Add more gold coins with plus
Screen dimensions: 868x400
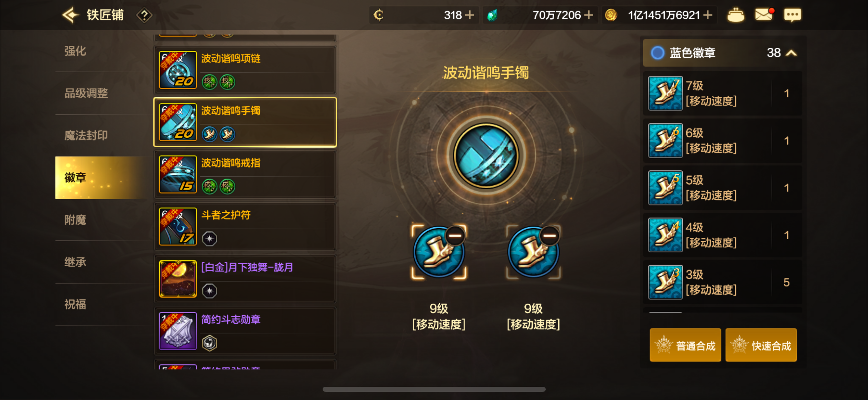(x=708, y=15)
